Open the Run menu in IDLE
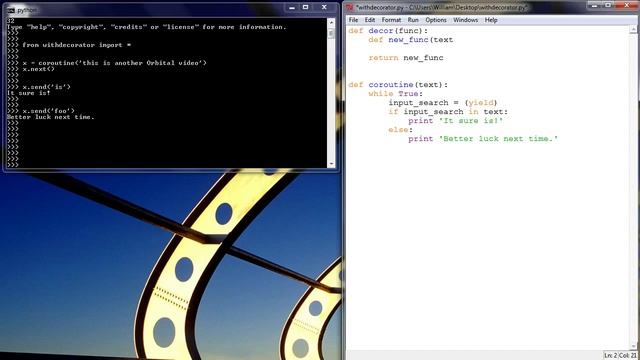This screenshot has width=640, height=360. click(x=413, y=20)
